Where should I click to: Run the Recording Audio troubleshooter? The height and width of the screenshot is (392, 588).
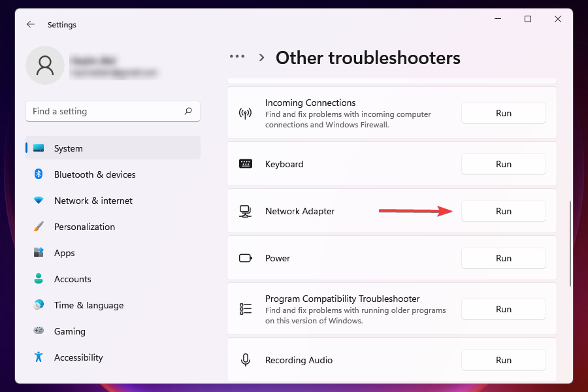coord(503,360)
